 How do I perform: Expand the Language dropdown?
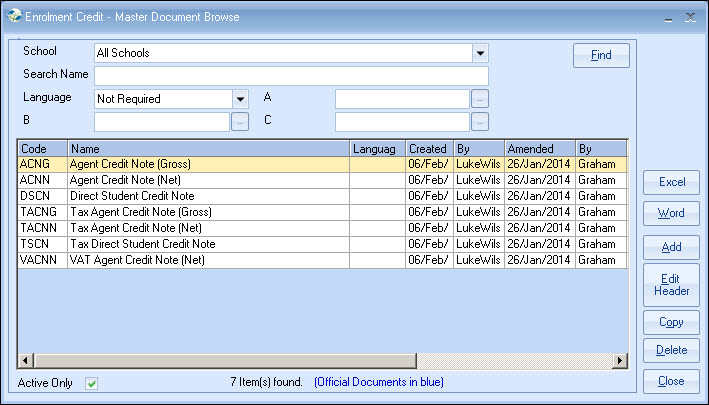point(240,98)
